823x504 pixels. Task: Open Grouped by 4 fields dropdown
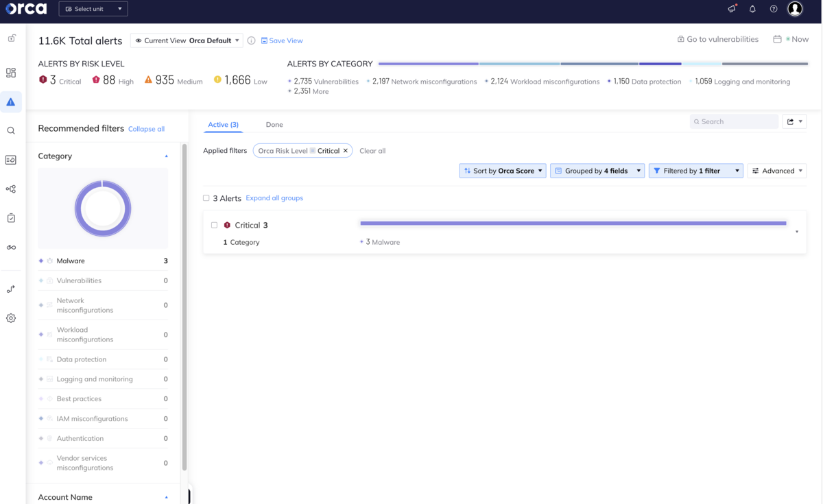coord(597,171)
